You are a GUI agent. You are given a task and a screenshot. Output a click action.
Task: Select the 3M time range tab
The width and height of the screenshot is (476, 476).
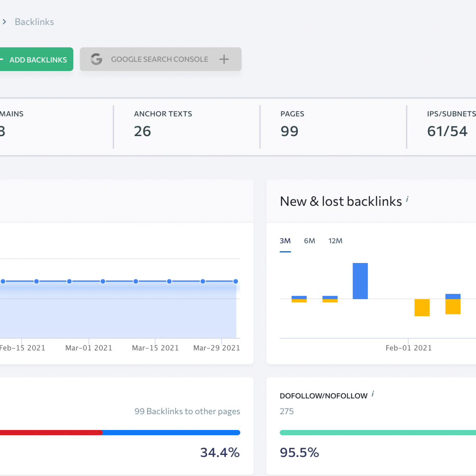(x=285, y=241)
